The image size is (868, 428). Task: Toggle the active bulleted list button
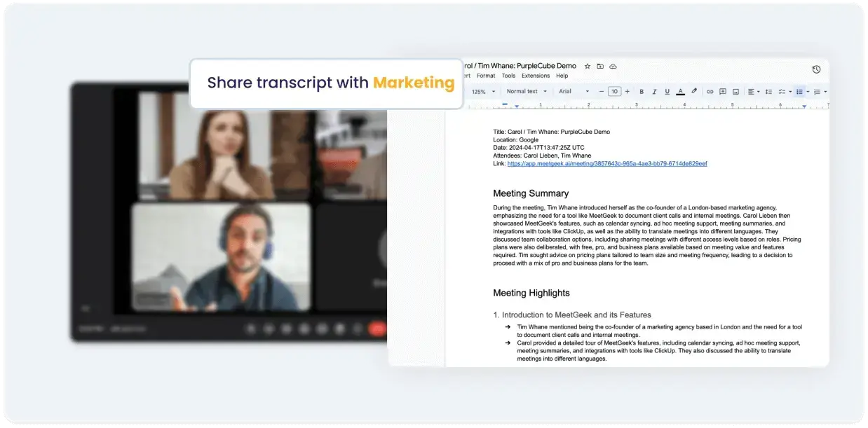(x=799, y=91)
